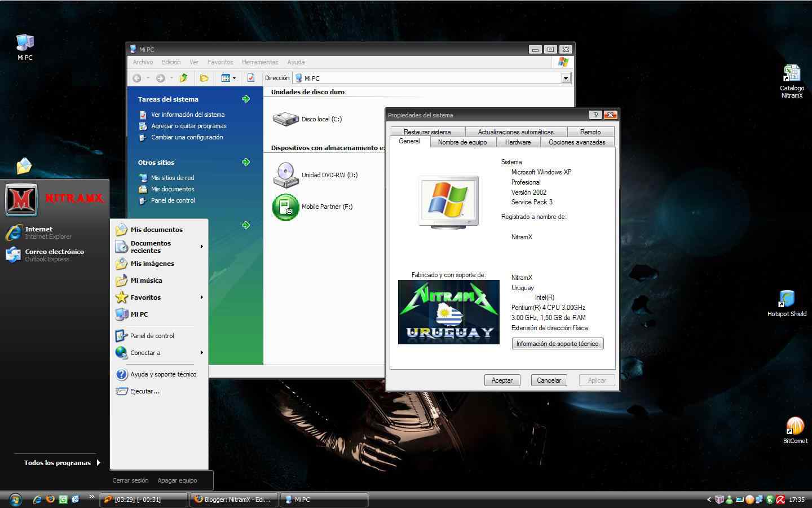Image resolution: width=812 pixels, height=508 pixels.
Task: Open the Herramientas menu
Action: pyautogui.click(x=260, y=62)
